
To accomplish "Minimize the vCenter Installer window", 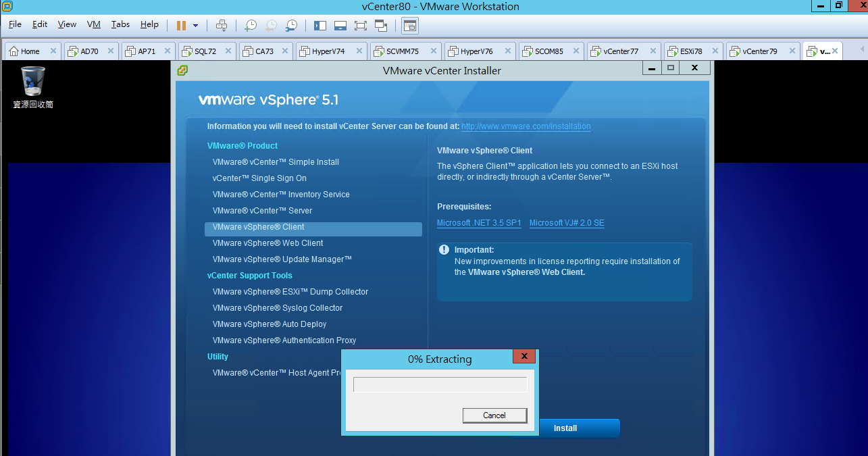I will 651,68.
